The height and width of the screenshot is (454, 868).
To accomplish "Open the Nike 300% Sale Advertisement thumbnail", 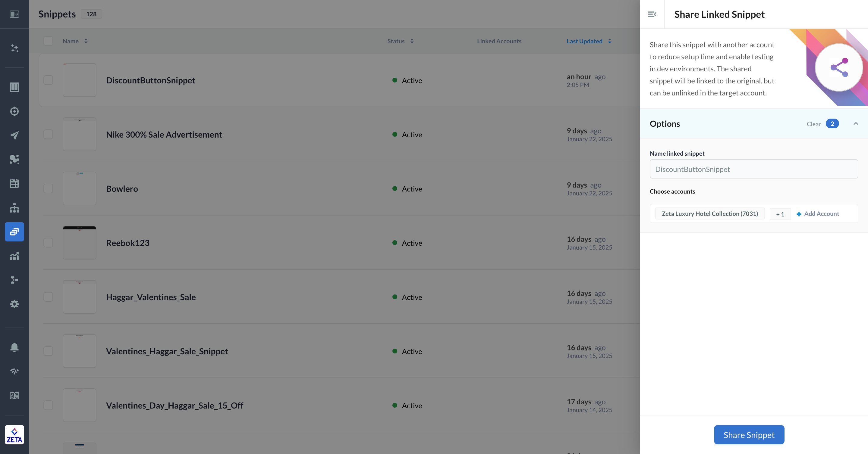I will (x=80, y=134).
